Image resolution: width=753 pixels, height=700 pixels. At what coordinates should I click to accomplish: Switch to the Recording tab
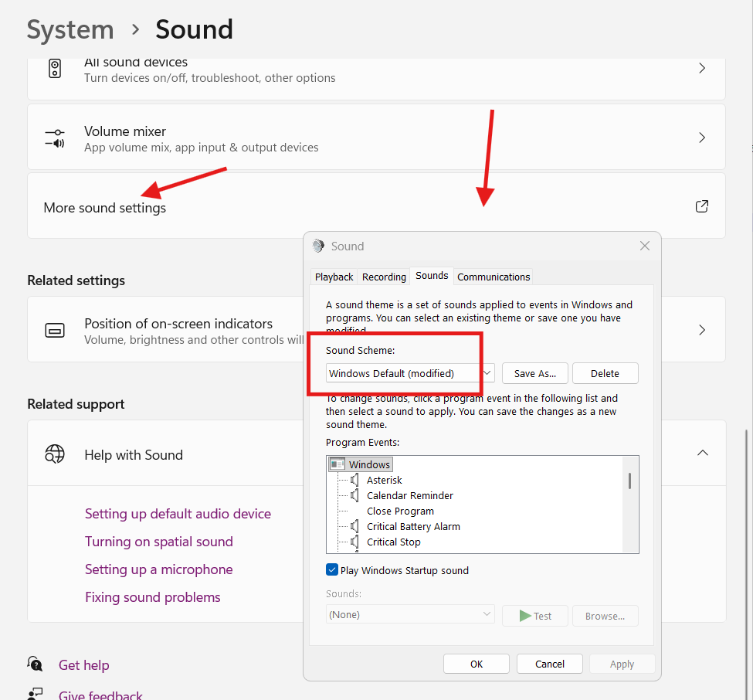point(384,277)
